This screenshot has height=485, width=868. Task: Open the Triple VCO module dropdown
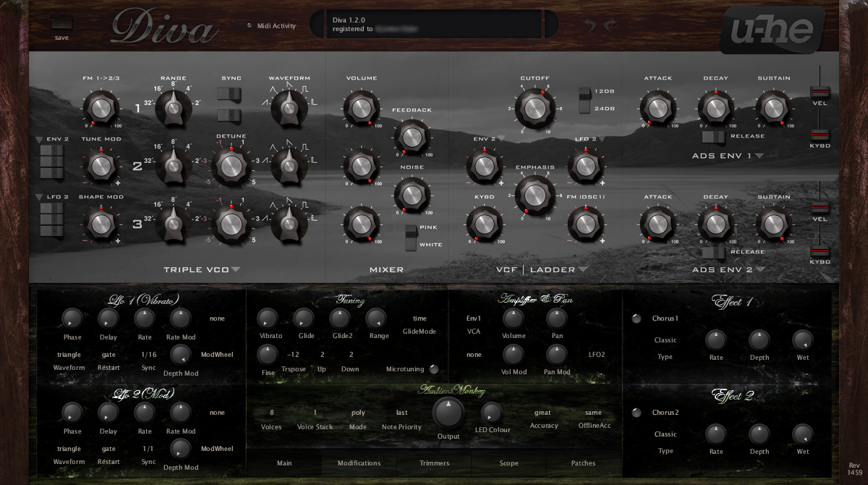236,270
